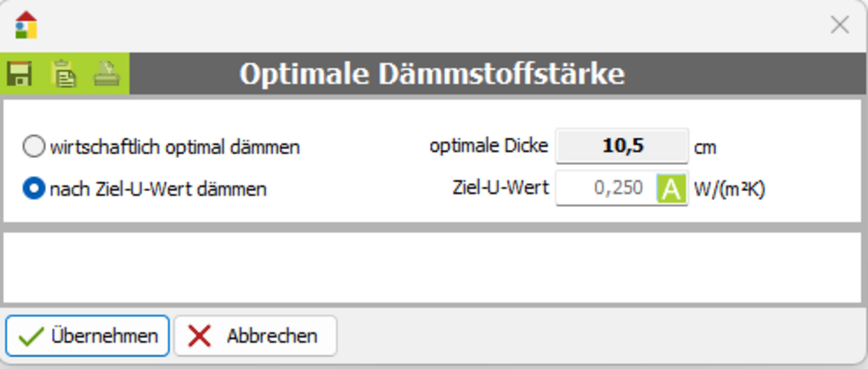Click the 'optimale Dicke' label text

[488, 147]
